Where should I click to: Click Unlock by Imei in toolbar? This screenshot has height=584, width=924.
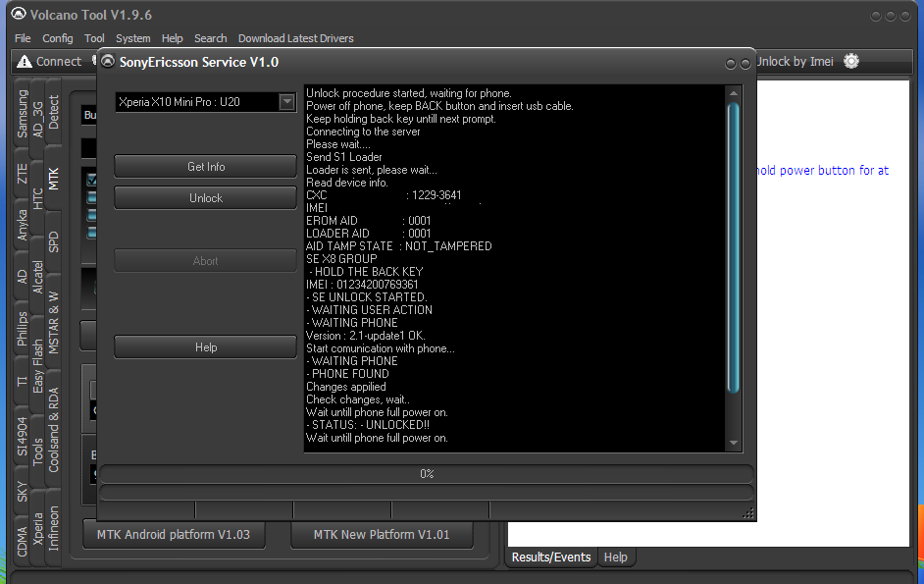(x=795, y=62)
